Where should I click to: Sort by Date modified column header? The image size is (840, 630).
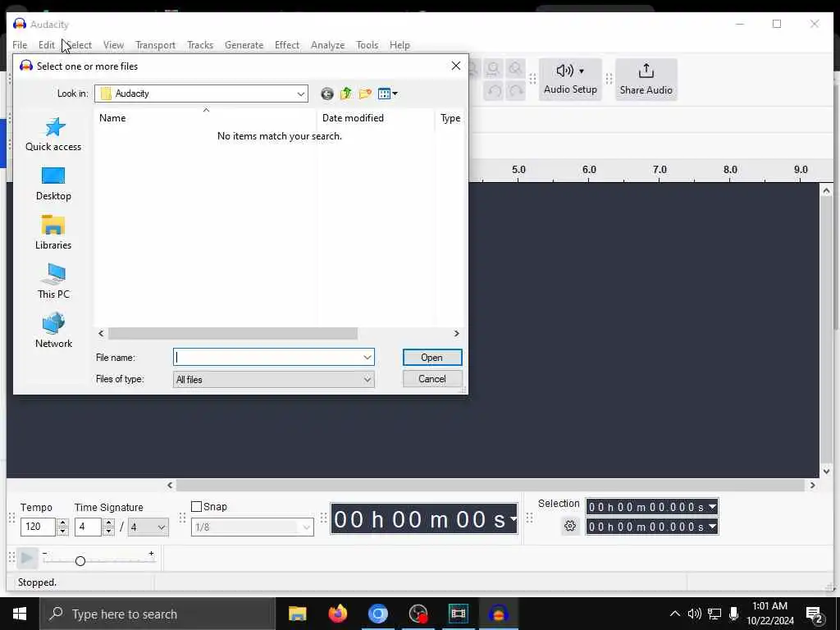click(x=376, y=118)
